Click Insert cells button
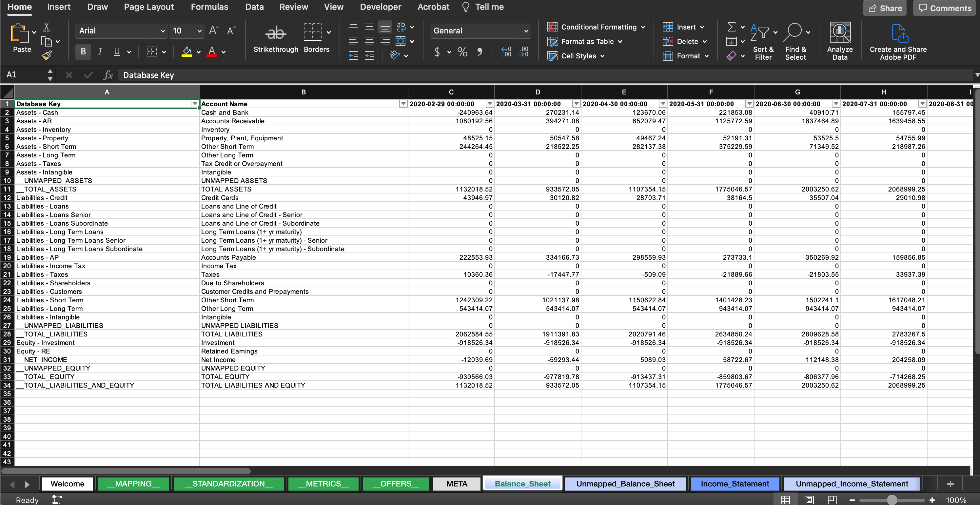 pyautogui.click(x=683, y=27)
